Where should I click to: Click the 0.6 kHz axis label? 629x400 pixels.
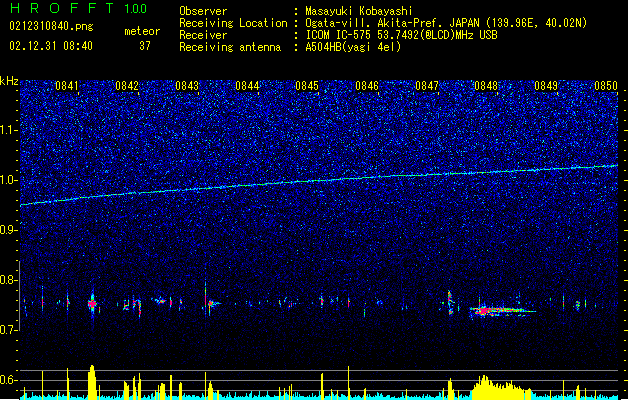click(x=8, y=380)
